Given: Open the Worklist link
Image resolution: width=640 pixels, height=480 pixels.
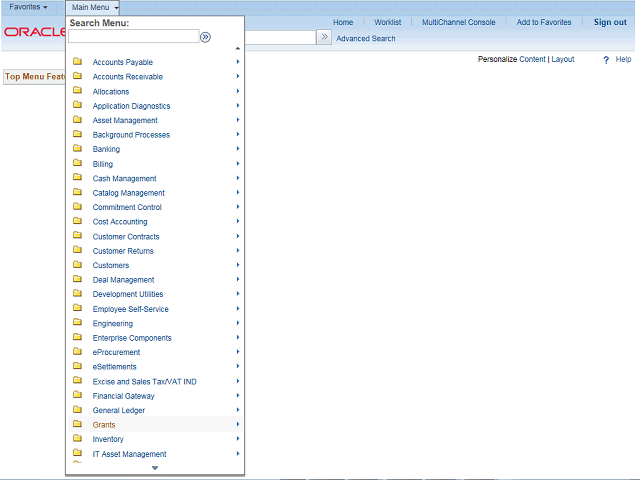Looking at the screenshot, I should point(387,22).
